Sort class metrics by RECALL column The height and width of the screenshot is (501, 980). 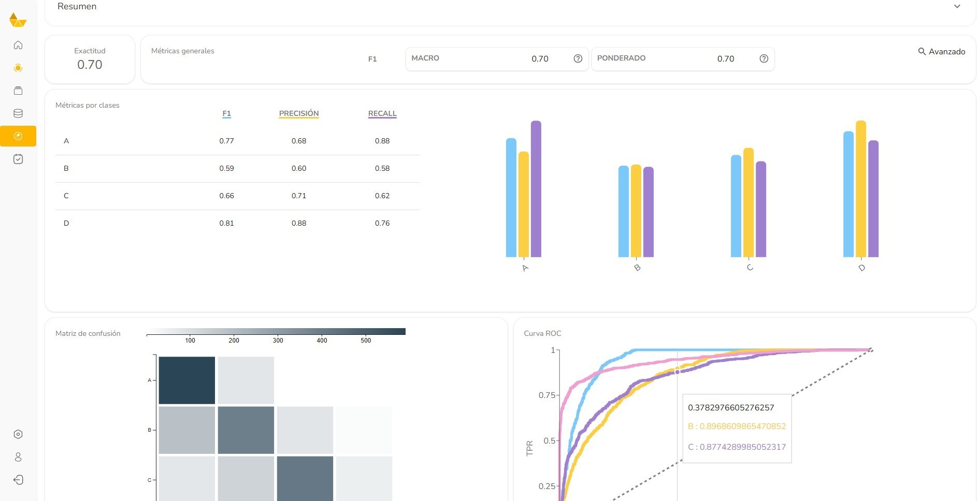click(x=382, y=113)
